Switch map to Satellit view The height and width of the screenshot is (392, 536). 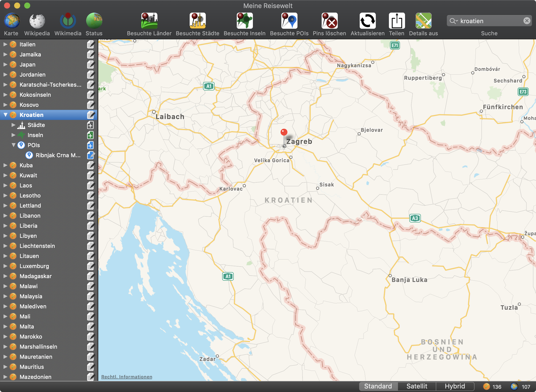coord(417,386)
